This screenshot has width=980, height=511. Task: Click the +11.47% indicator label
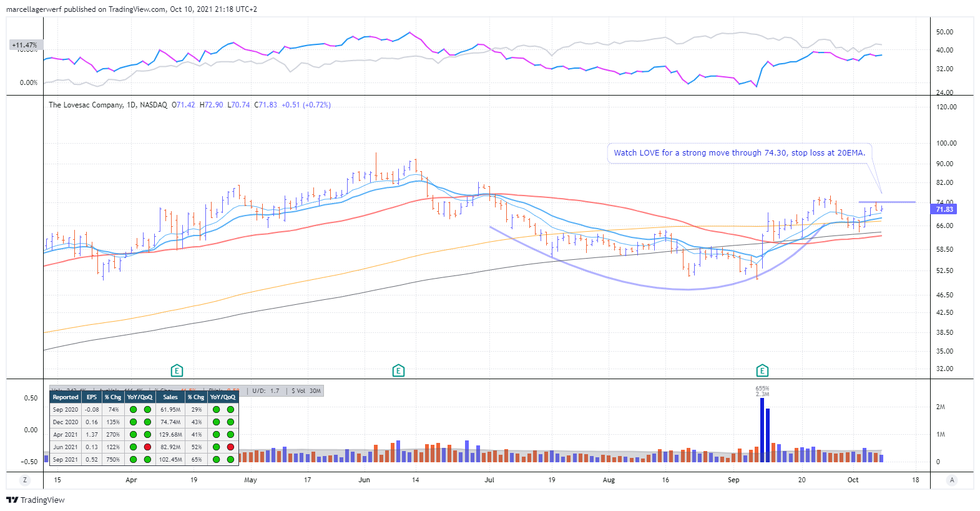coord(24,45)
